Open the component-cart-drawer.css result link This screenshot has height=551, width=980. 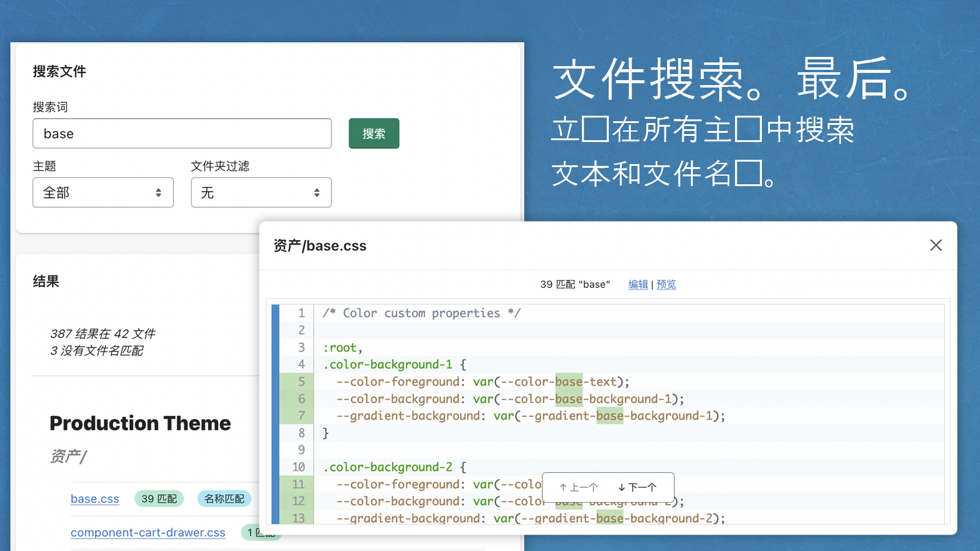tap(148, 533)
